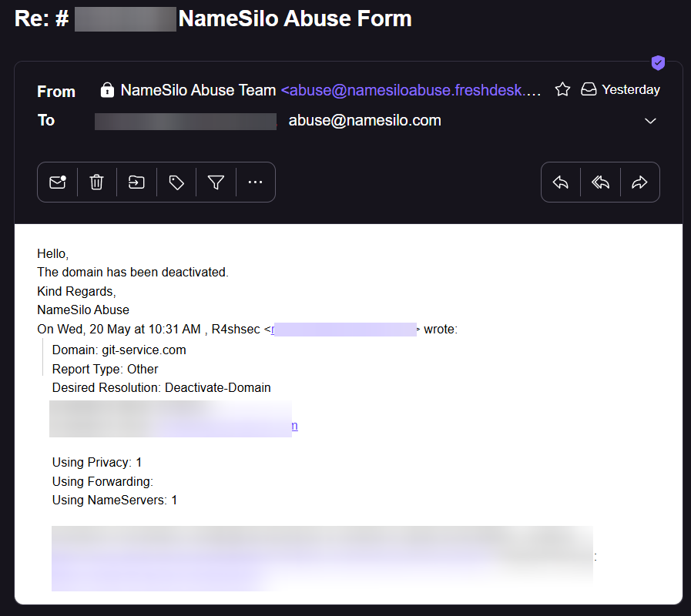Click sender address abuse@namesiloabuse.freshdesk
The image size is (691, 616).
click(411, 90)
